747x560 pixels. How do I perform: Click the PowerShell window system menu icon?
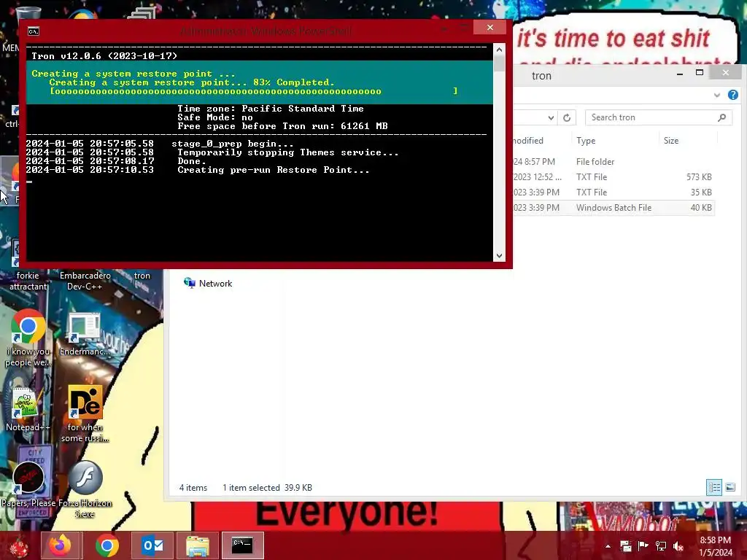click(x=34, y=31)
